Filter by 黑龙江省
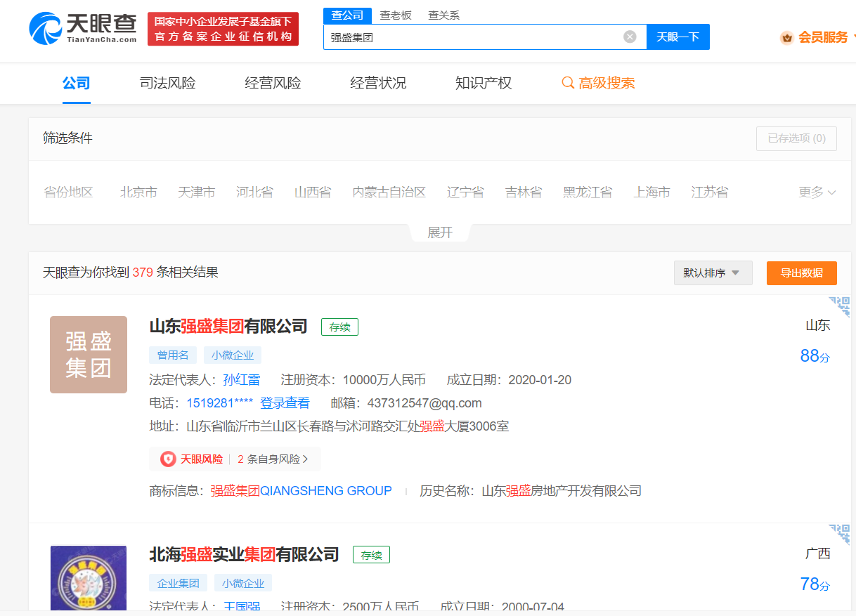Viewport: 856px width, 616px height. [588, 192]
